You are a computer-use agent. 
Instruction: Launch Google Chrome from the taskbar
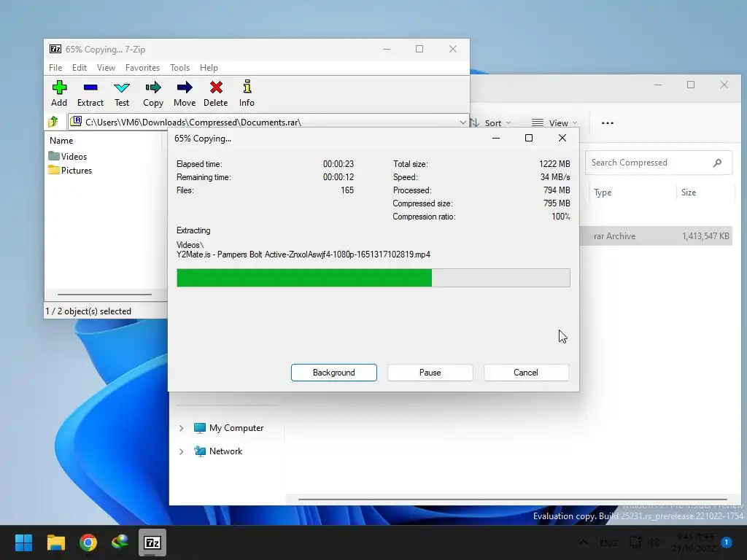[x=88, y=542]
